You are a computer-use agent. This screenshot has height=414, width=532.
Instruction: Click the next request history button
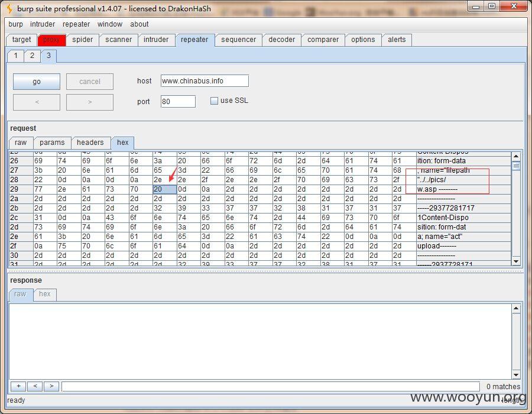point(90,102)
